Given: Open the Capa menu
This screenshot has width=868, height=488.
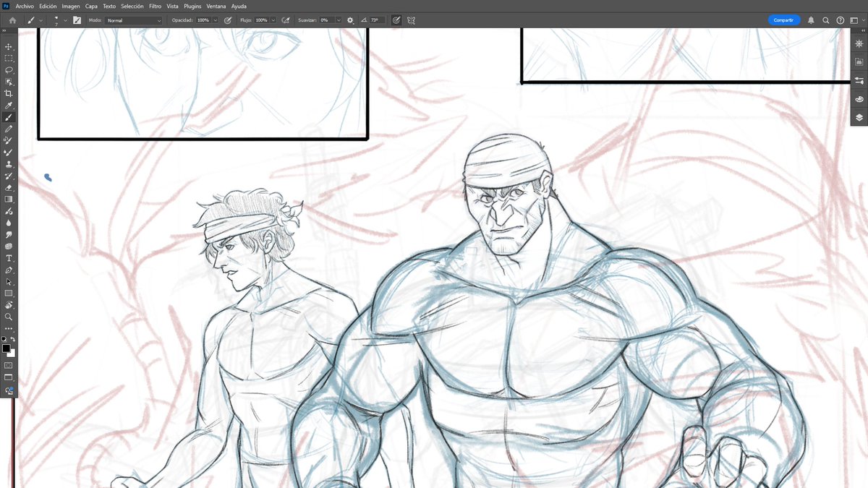Looking at the screenshot, I should click(91, 6).
